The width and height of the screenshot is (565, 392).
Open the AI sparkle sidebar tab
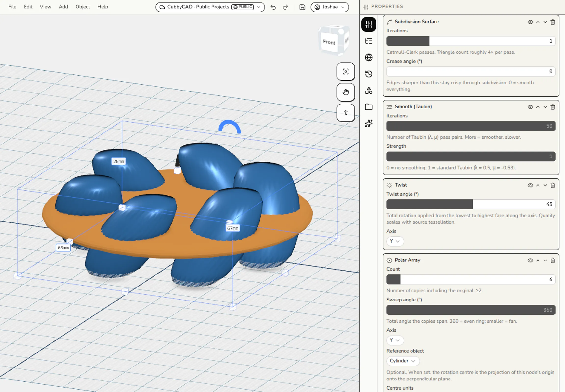pyautogui.click(x=369, y=123)
